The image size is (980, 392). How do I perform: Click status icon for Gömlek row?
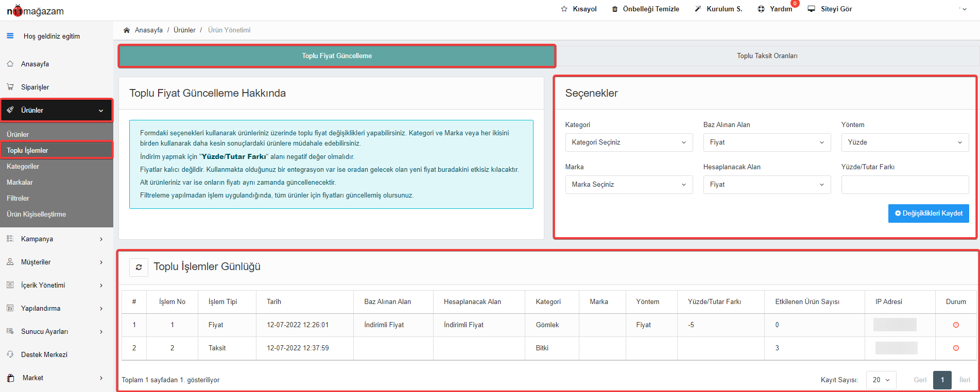pos(956,325)
